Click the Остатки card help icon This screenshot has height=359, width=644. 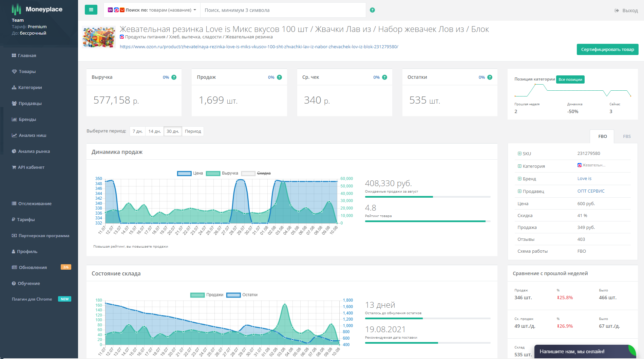tap(490, 77)
